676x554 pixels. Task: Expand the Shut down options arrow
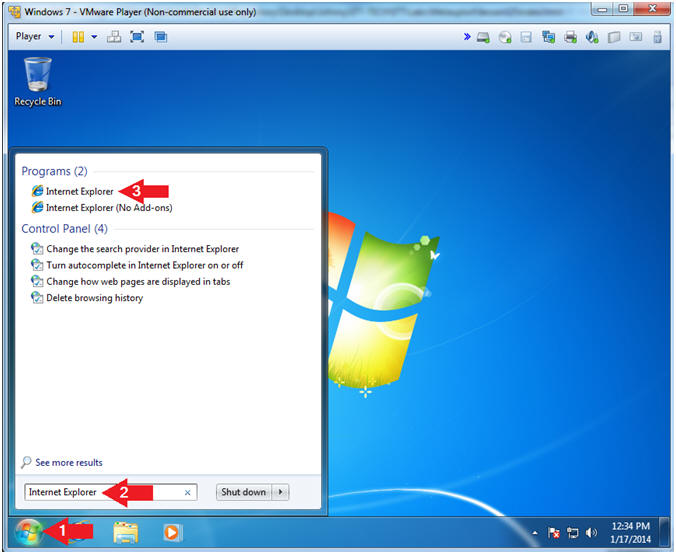tap(281, 492)
